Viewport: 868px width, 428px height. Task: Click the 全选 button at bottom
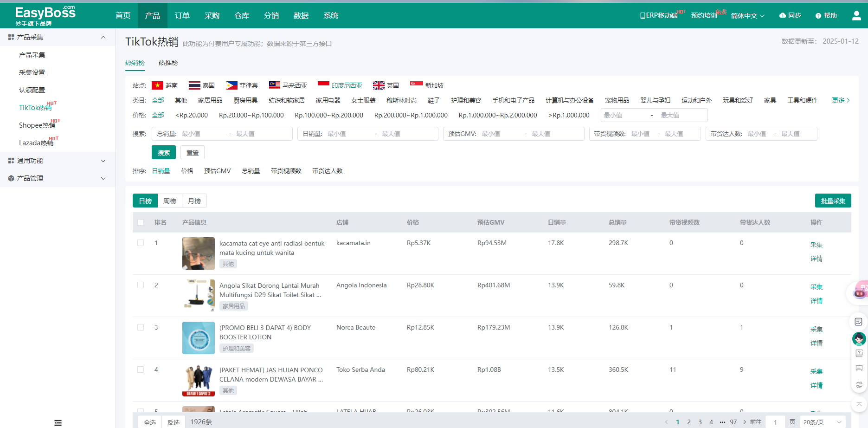150,422
